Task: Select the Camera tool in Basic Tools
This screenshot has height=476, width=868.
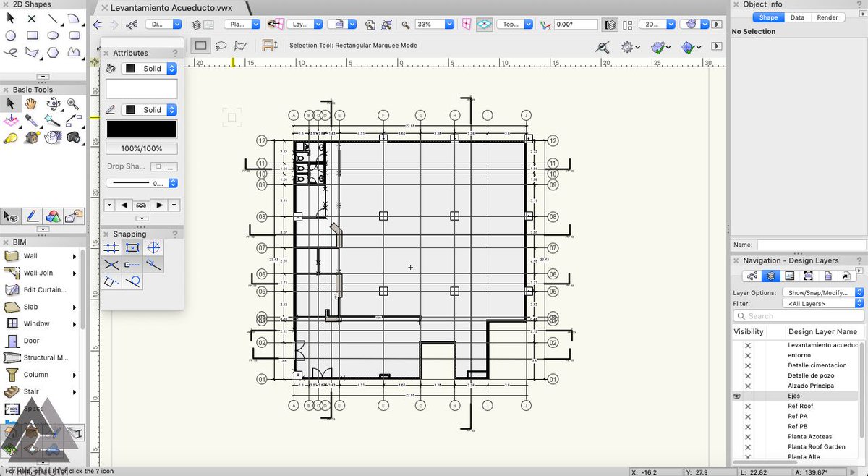Action: click(73, 137)
